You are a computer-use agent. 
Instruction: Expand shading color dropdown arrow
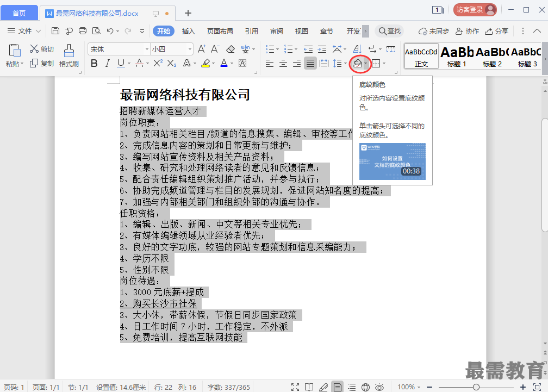[365, 64]
